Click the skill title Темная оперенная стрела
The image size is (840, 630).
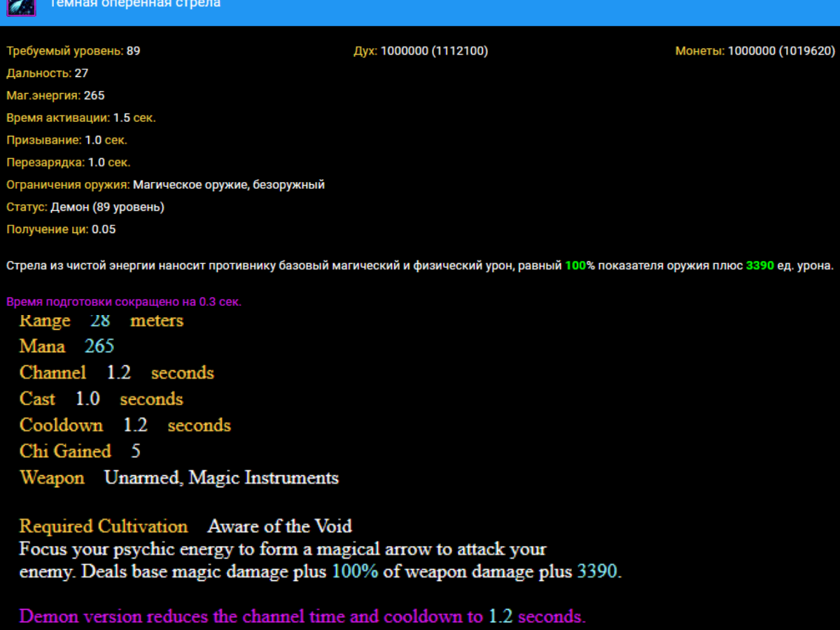pyautogui.click(x=134, y=4)
